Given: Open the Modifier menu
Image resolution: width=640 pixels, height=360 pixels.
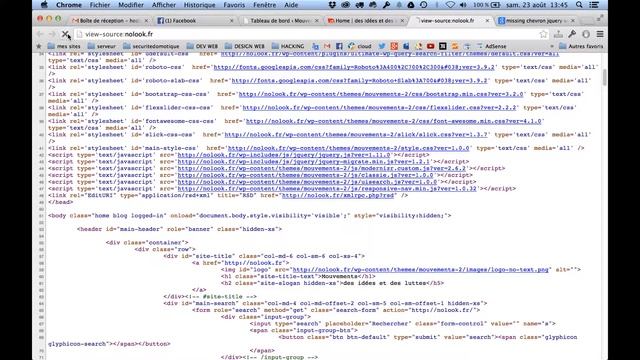Looking at the screenshot, I should pos(131,5).
